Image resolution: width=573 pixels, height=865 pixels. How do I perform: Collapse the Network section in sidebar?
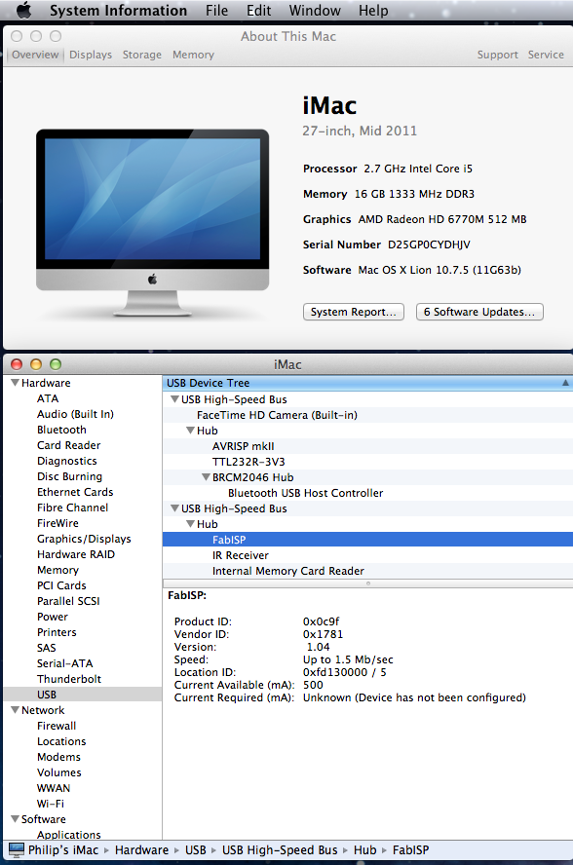15,709
